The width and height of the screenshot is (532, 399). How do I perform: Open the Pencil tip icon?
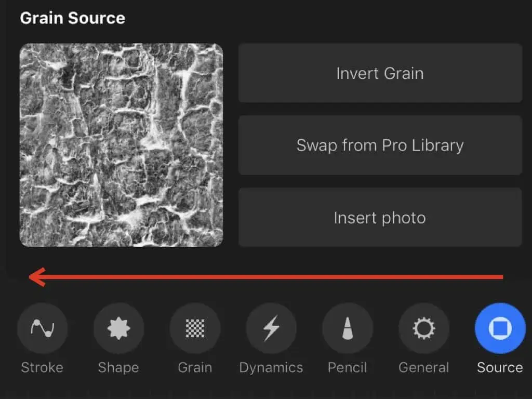(348, 328)
